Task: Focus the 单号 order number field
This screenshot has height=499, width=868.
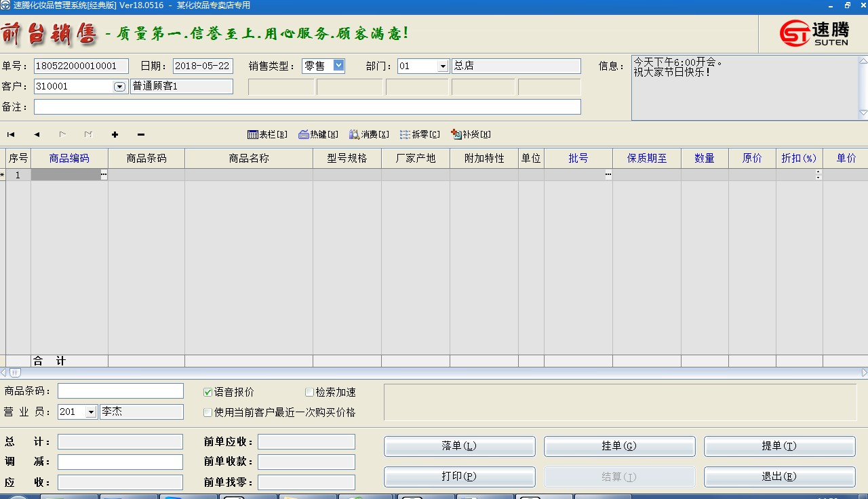Action: [x=81, y=66]
